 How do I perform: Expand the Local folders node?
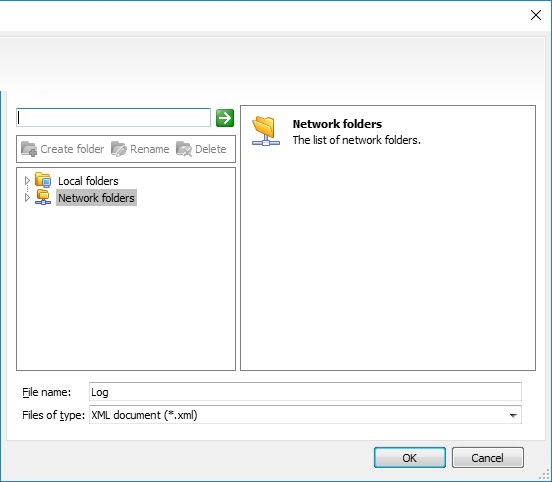click(x=27, y=181)
